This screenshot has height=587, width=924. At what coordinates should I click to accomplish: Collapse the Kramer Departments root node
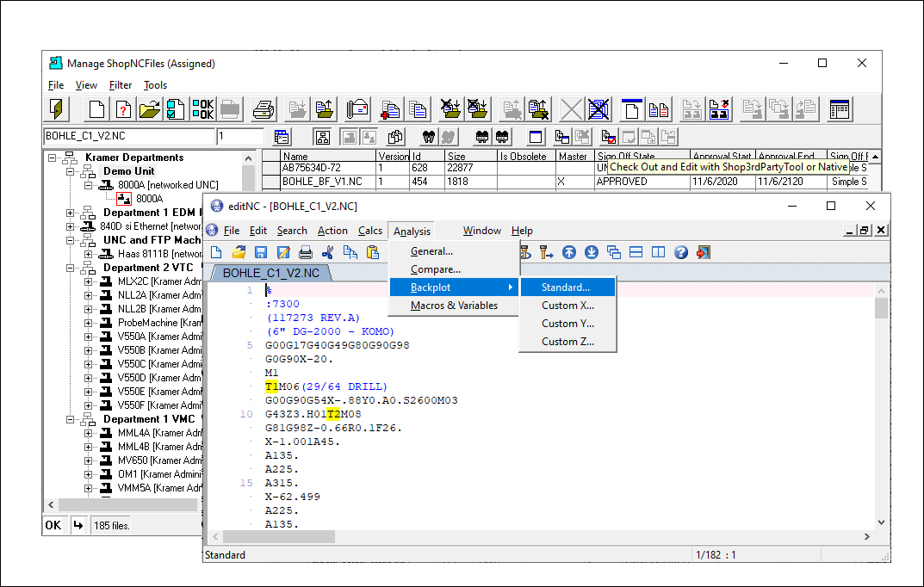[52, 158]
